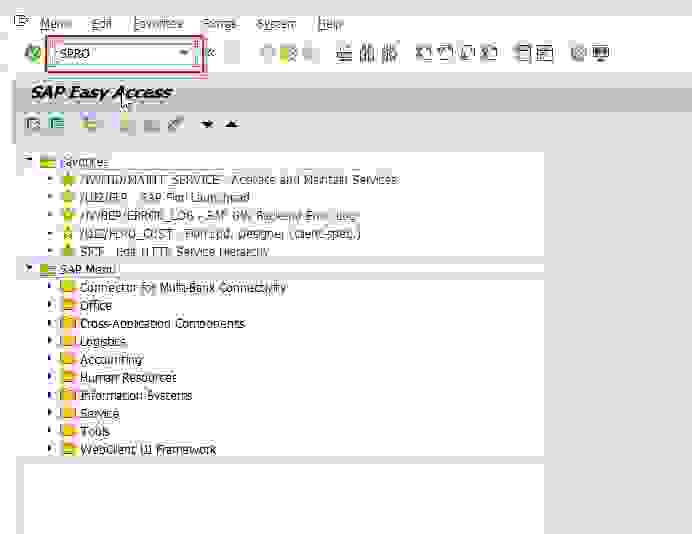Select the Favorites folder label

[x=84, y=162]
